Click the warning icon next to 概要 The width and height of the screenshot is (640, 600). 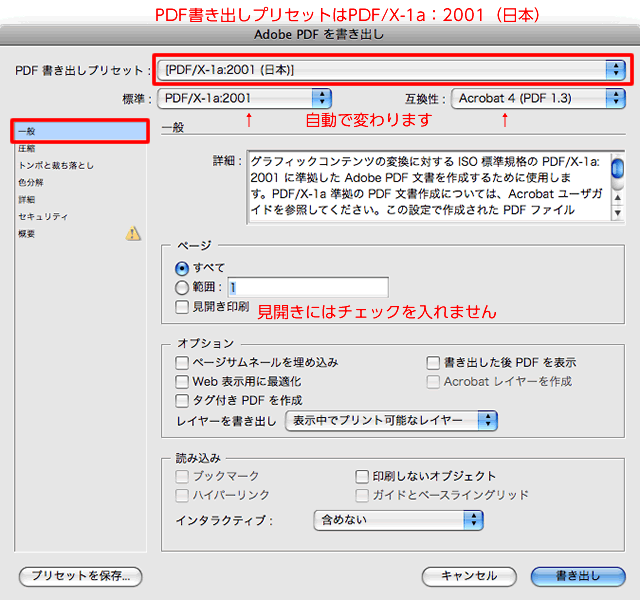[133, 233]
